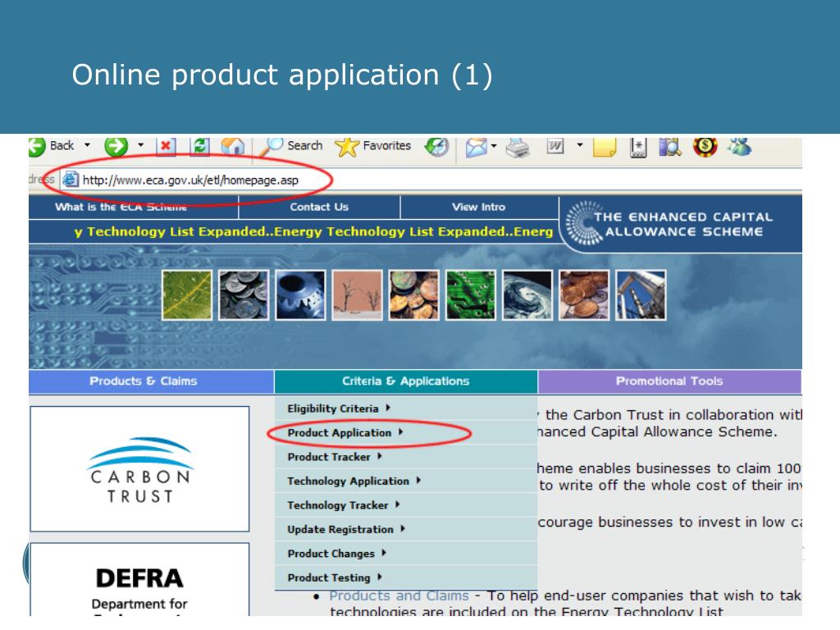
Task: Select Product Tracker menu item
Action: tap(406, 456)
